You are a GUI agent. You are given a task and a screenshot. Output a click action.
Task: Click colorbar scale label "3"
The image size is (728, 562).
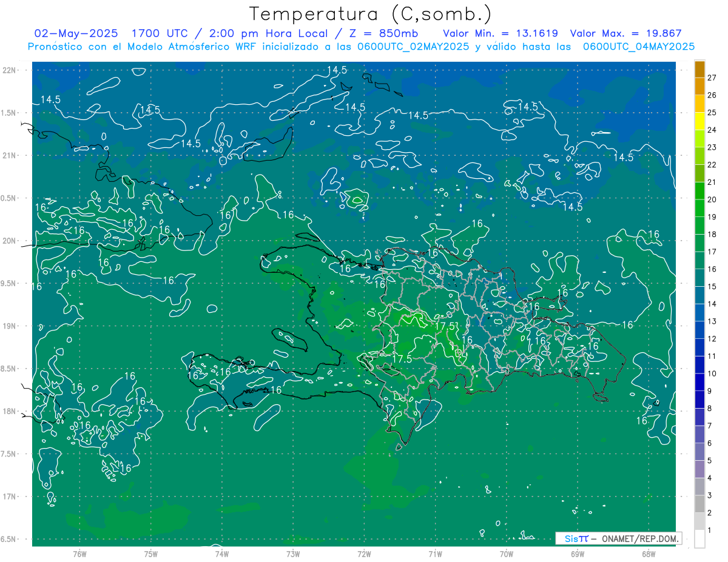click(x=710, y=495)
